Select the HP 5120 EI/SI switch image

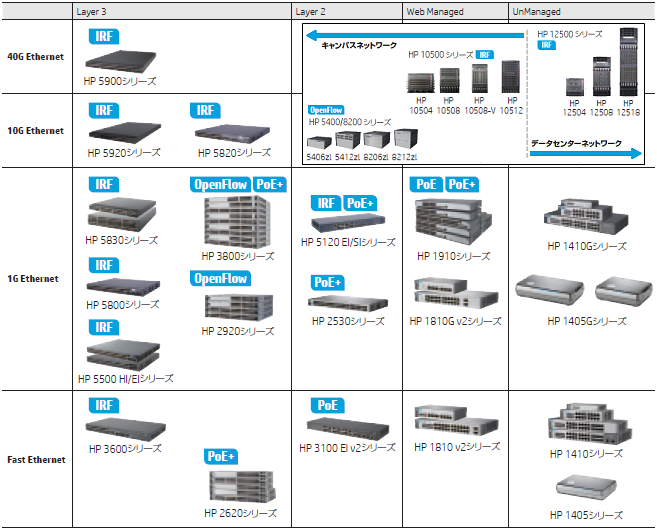click(x=348, y=223)
